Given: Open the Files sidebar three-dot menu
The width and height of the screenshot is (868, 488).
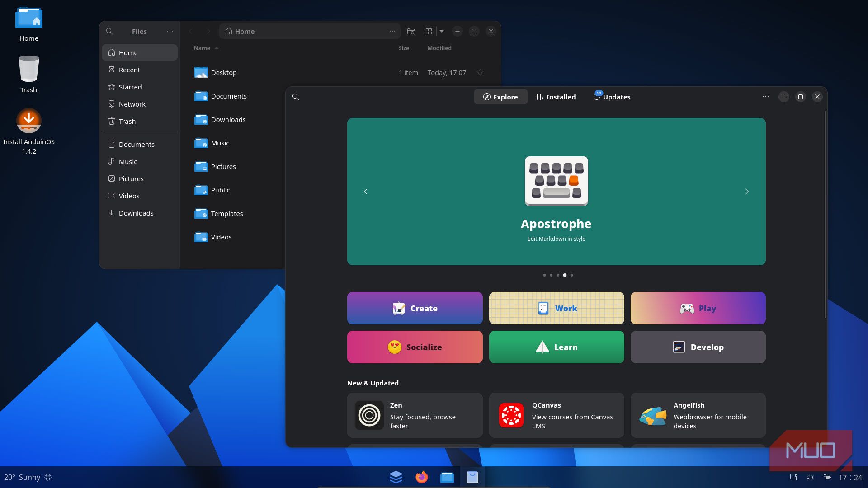Looking at the screenshot, I should [170, 31].
